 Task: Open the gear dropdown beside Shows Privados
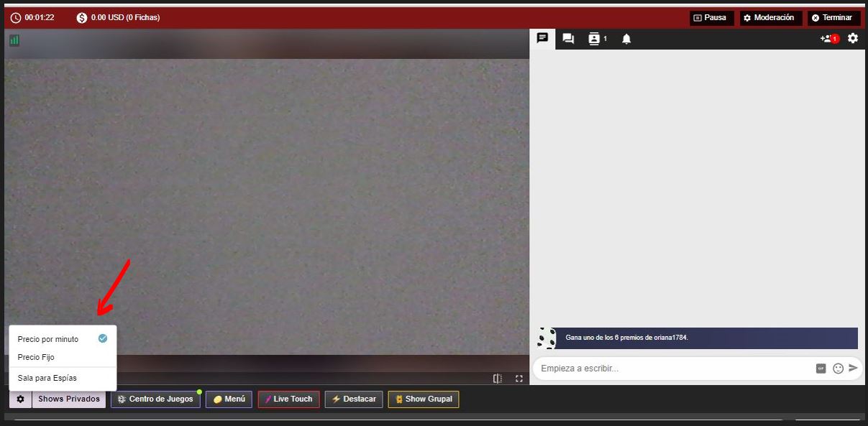click(x=20, y=399)
